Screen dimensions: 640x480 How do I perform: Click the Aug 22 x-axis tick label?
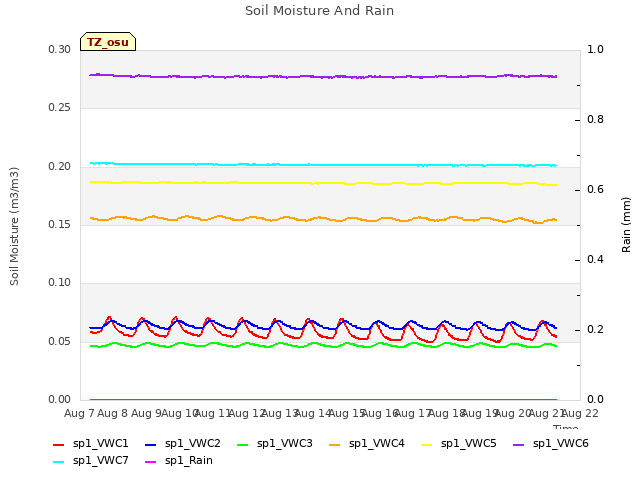coord(580,413)
